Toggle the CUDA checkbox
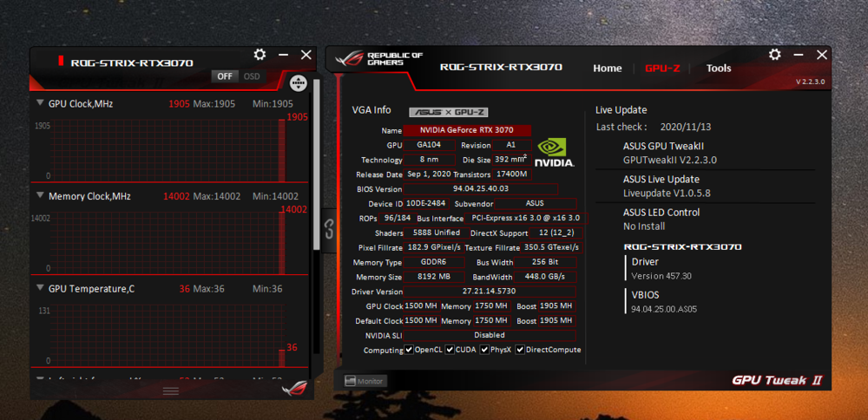The width and height of the screenshot is (868, 420). [x=450, y=350]
